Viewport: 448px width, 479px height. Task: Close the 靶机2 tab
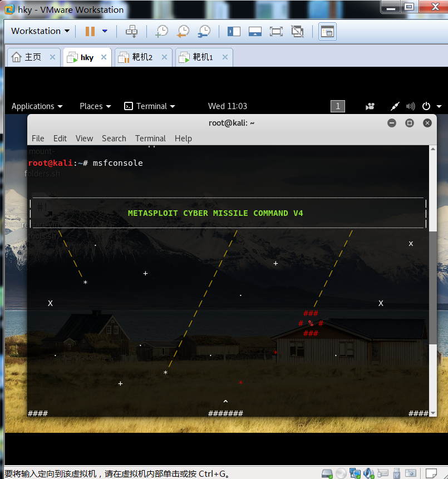pyautogui.click(x=164, y=57)
